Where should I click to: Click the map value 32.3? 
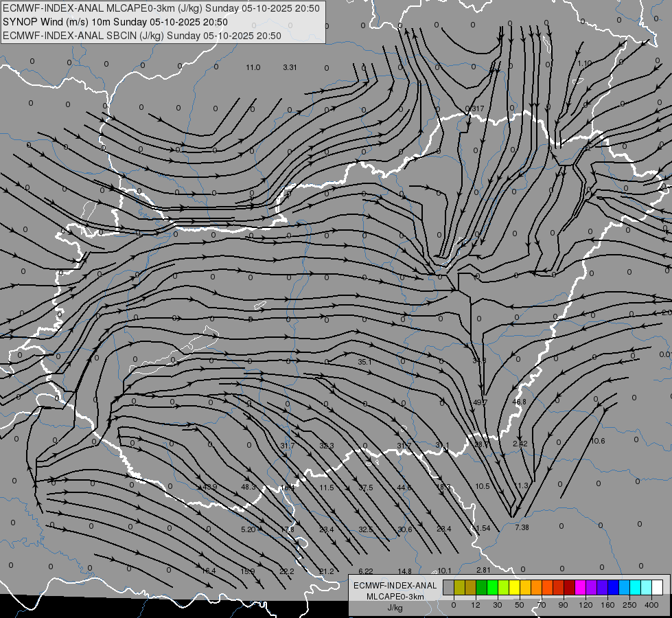pos(327,446)
